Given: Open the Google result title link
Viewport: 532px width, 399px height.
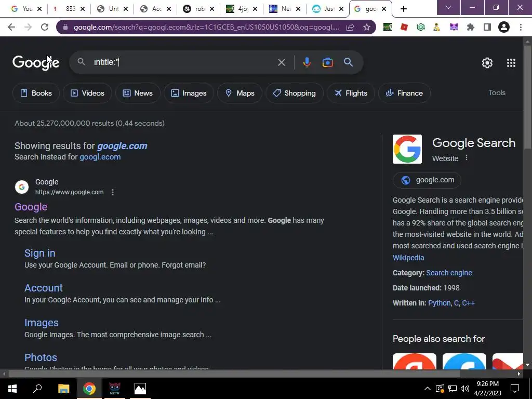Looking at the screenshot, I should (31, 207).
